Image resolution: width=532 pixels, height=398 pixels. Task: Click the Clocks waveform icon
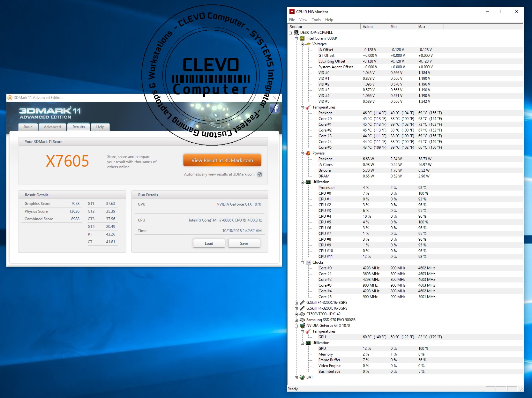pyautogui.click(x=308, y=262)
